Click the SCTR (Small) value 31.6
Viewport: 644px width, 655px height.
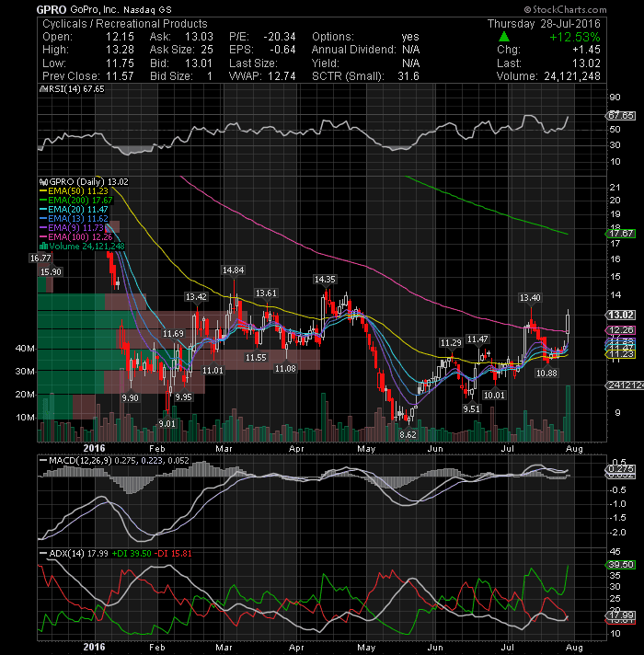pyautogui.click(x=408, y=76)
